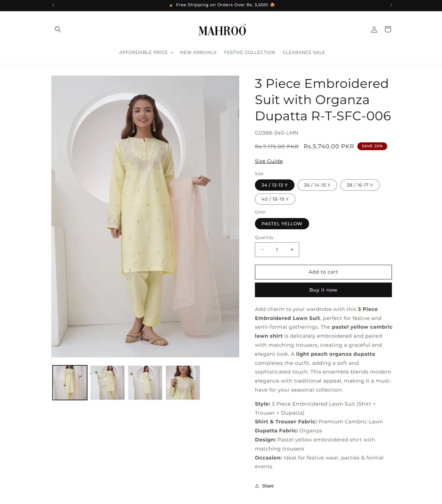
Task: Select size 36 / 14-15 Y
Action: coord(317,185)
